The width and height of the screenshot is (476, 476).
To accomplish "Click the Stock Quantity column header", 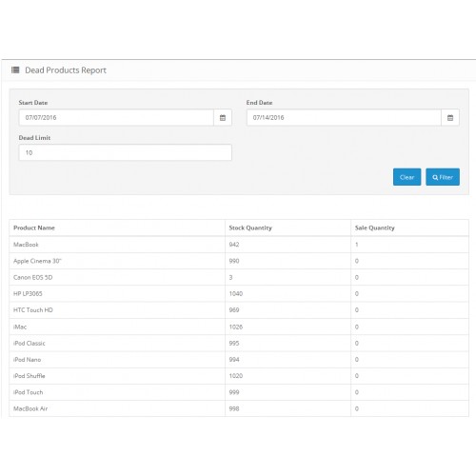I will point(250,228).
